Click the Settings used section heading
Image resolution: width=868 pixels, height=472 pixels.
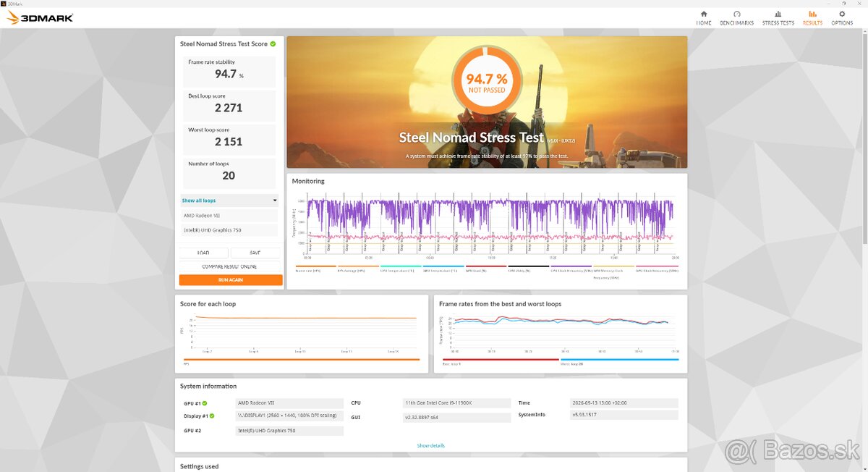pyautogui.click(x=200, y=466)
